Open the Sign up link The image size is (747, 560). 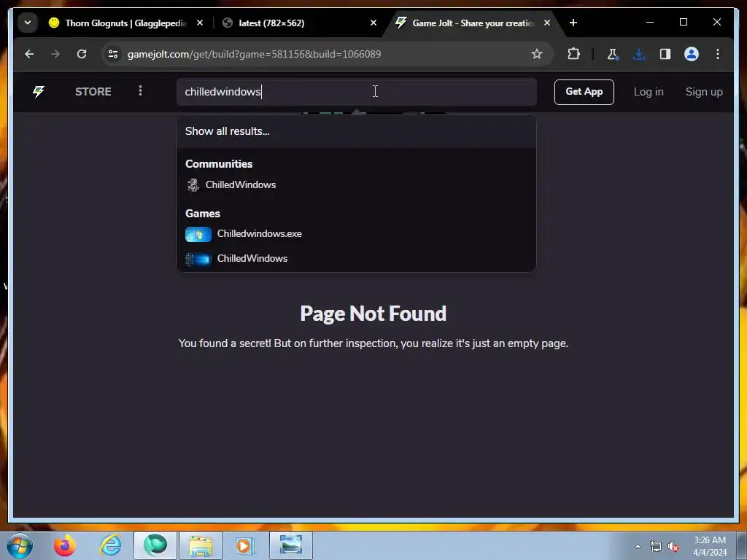[704, 92]
